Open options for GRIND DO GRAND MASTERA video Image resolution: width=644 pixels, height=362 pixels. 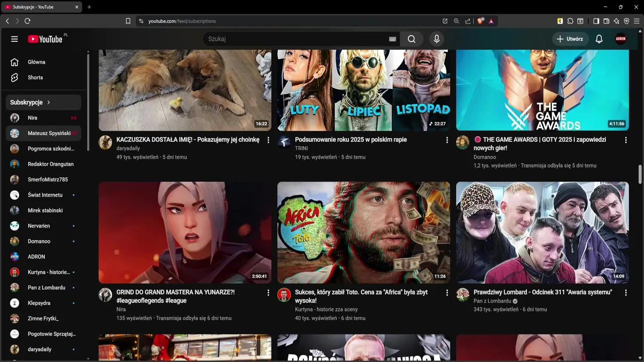click(268, 293)
